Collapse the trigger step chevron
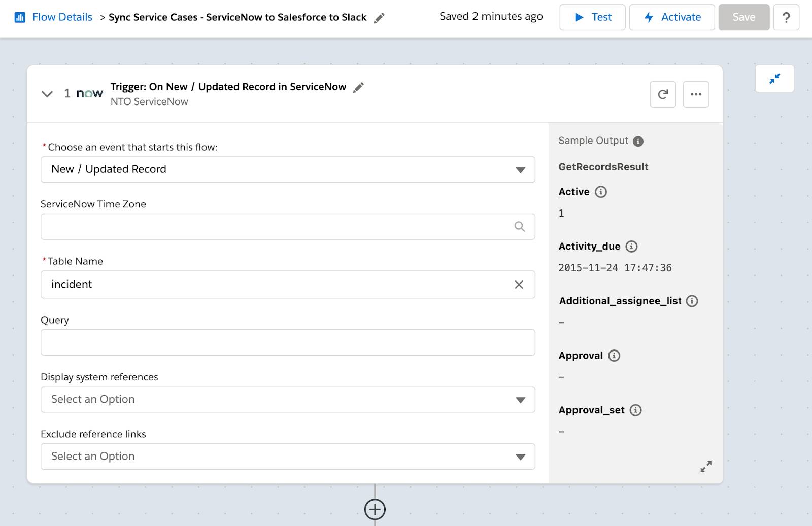 tap(47, 94)
